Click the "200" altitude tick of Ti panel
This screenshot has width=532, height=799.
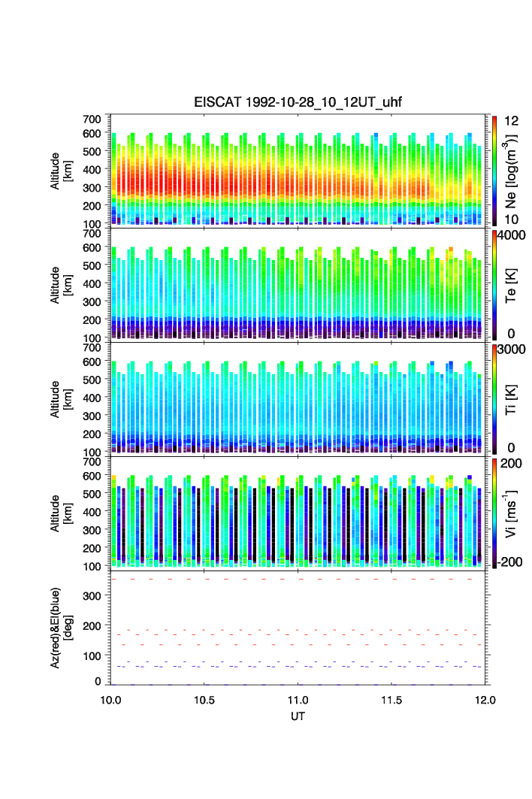(x=92, y=434)
